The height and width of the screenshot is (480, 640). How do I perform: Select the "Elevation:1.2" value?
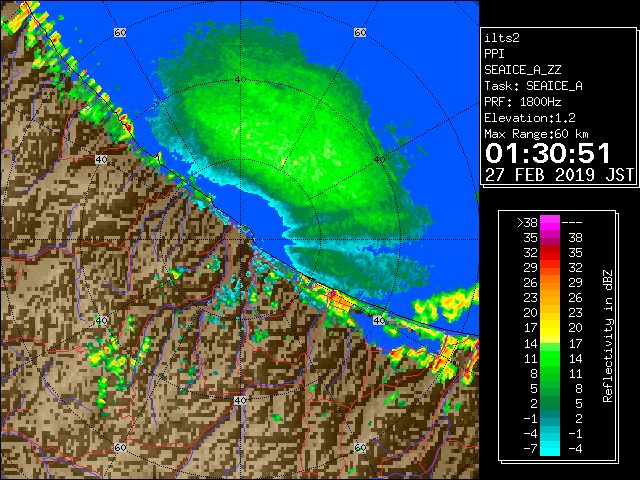pyautogui.click(x=530, y=118)
